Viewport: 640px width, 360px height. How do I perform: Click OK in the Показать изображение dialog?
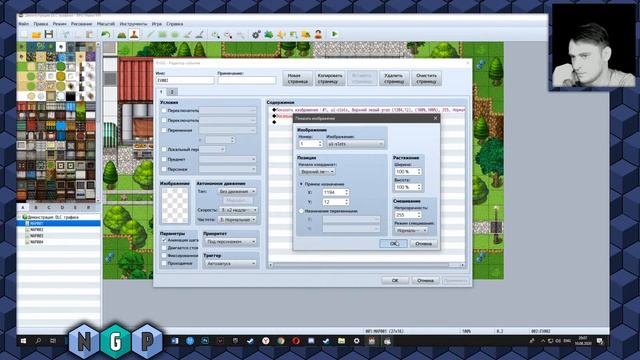click(393, 244)
